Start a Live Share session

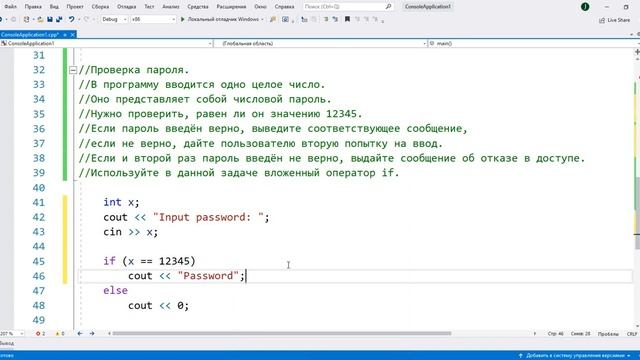pos(614,20)
